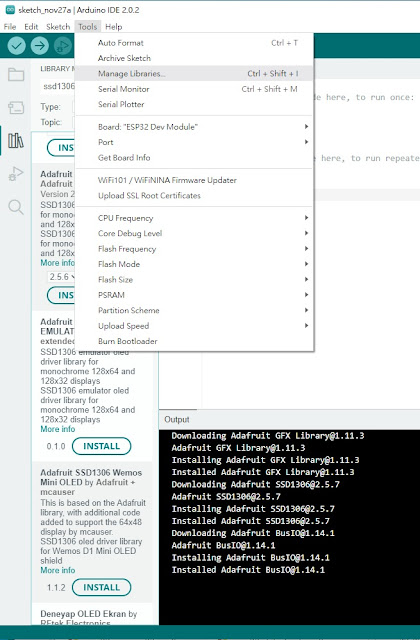420x640 pixels.
Task: Open the Edit menu
Action: [31, 27]
